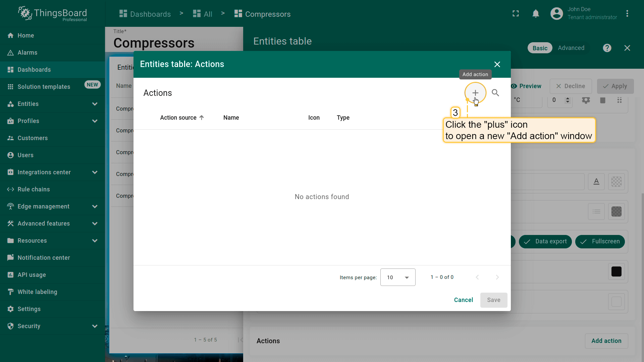Open the three-dot menu in header
Viewport: 644px width, 362px height.
click(627, 14)
